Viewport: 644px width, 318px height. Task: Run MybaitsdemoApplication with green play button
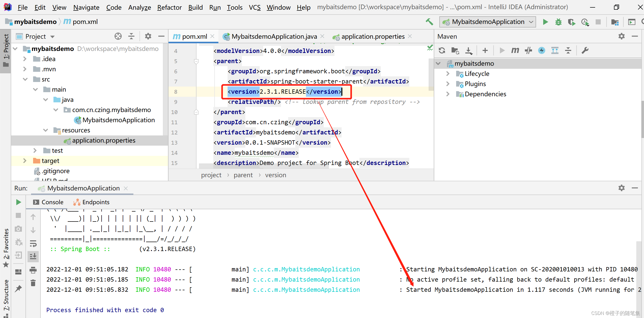point(545,22)
